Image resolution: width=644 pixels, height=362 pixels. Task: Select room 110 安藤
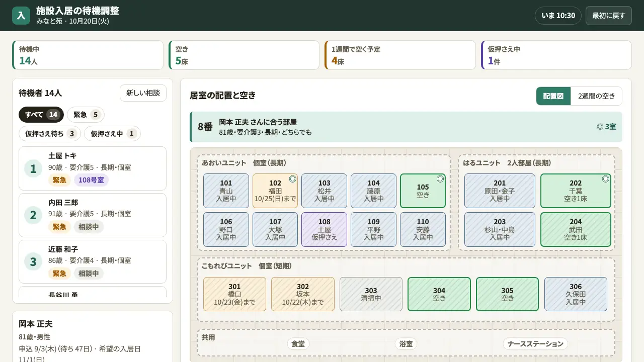point(423,229)
